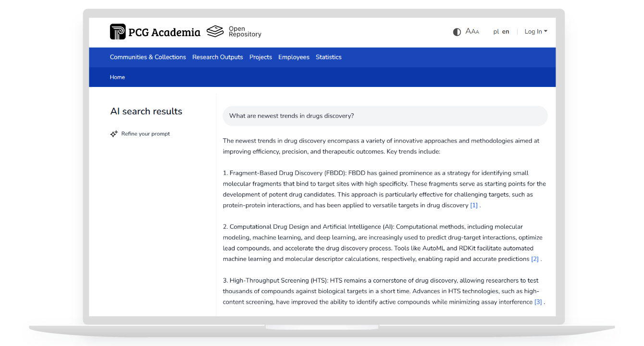Open citation reference [1]
This screenshot has width=644, height=346.
click(x=474, y=205)
